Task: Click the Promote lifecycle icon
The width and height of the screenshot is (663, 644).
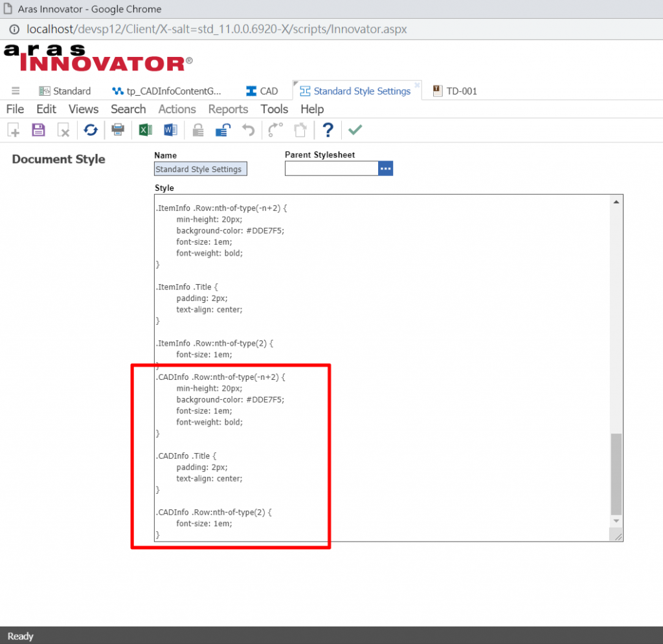Action: click(275, 129)
